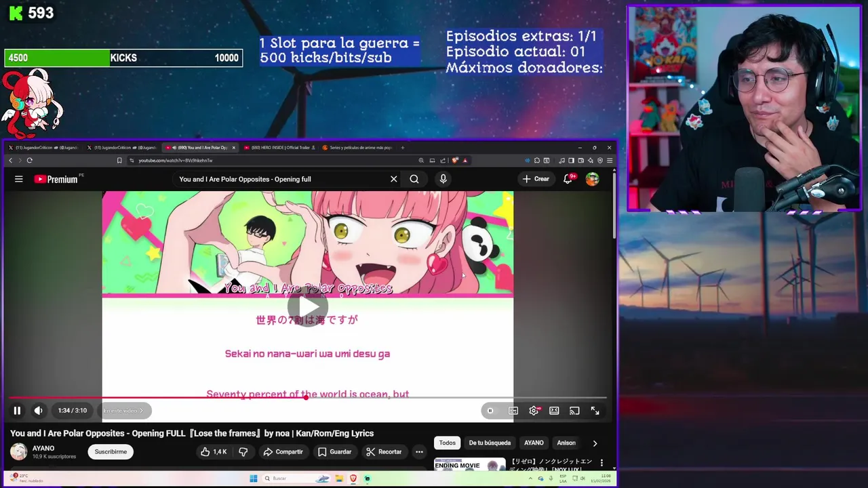
Task: Click the video title below the player
Action: point(192,433)
